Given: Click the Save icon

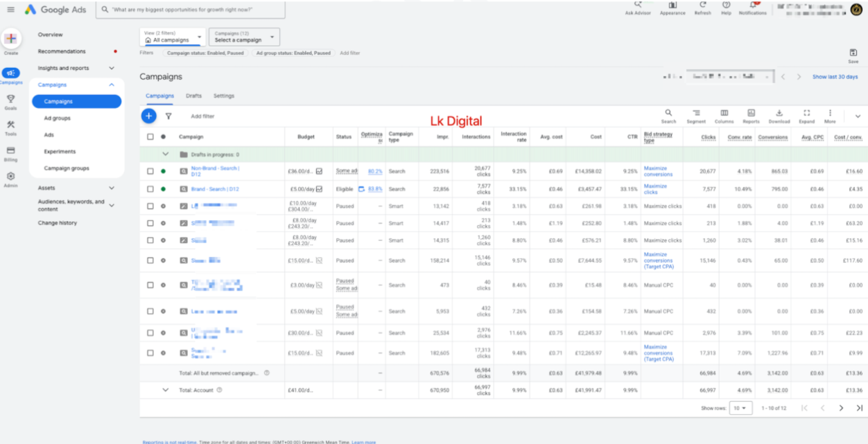Looking at the screenshot, I should (853, 53).
